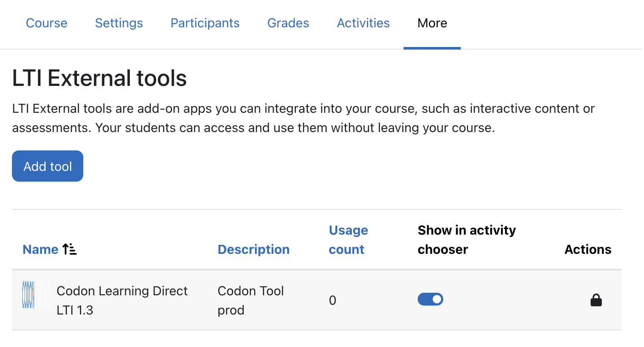Sort the table by Description column

click(254, 250)
